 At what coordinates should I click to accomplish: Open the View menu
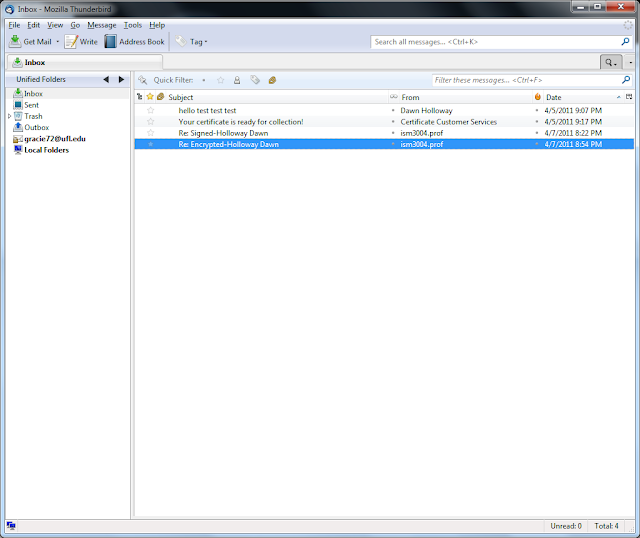point(55,25)
